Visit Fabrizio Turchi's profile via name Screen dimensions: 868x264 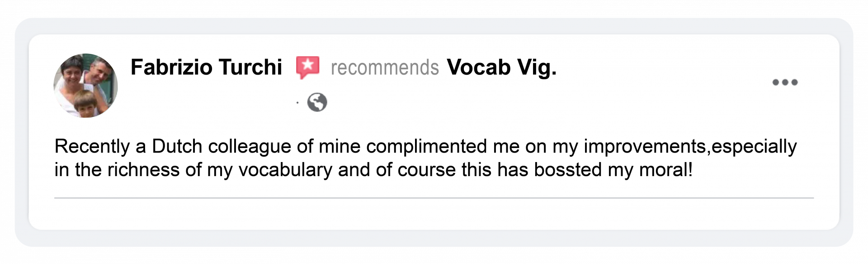coord(206,67)
